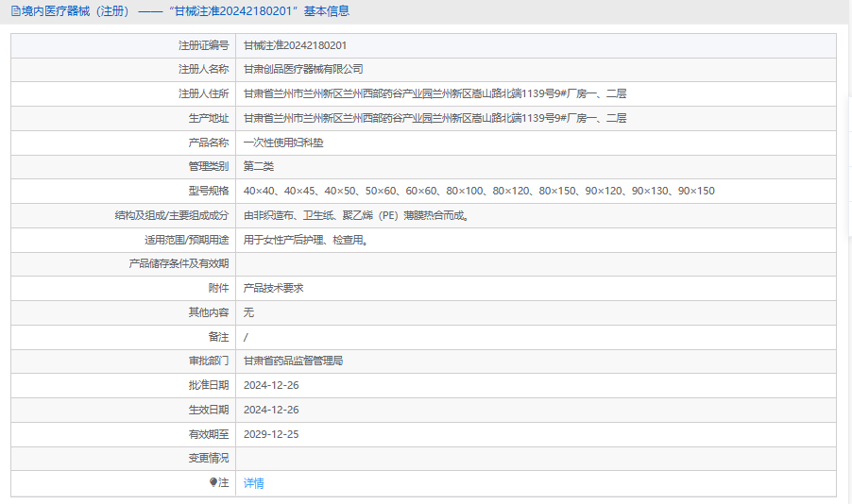Image resolution: width=852 pixels, height=504 pixels.
Task: Click the 注册人名称 row label
Action: [x=204, y=69]
